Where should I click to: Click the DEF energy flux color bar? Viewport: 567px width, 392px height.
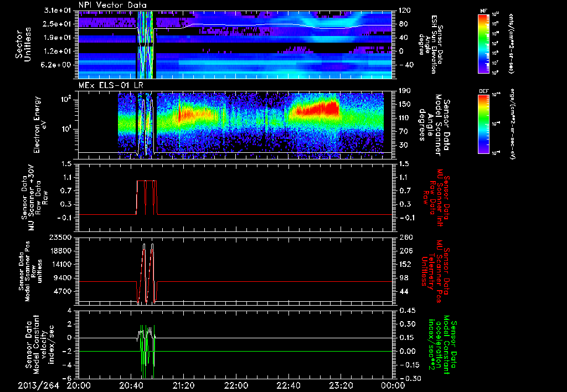[x=484, y=124]
